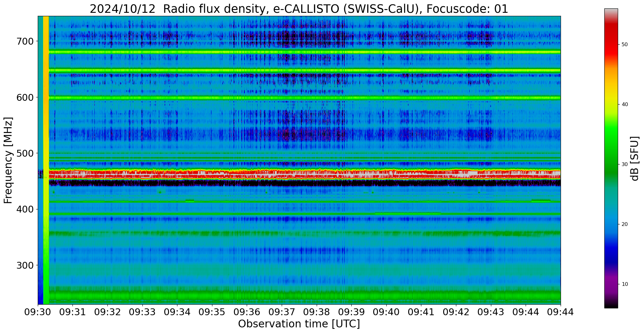The image size is (644, 333).
Task: Click the colorbar tick label 50
Action: pos(625,45)
